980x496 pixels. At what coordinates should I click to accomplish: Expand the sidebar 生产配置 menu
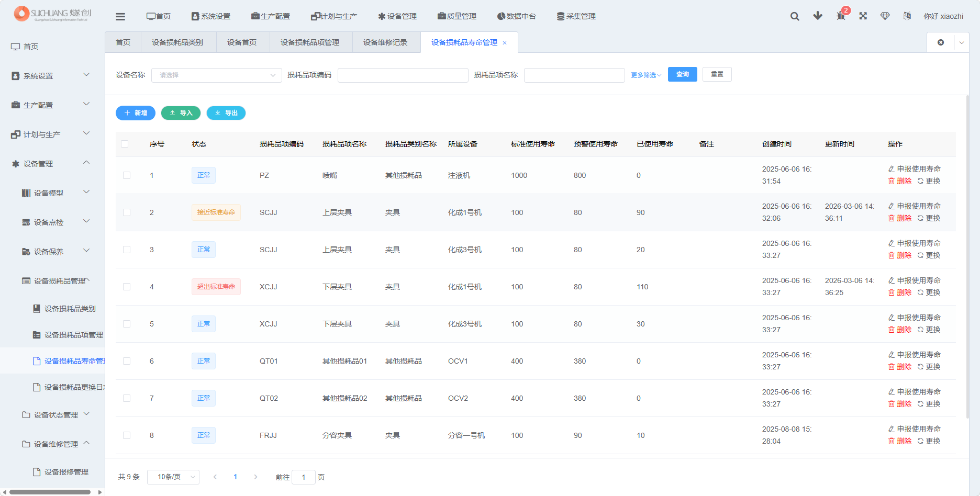pyautogui.click(x=51, y=105)
